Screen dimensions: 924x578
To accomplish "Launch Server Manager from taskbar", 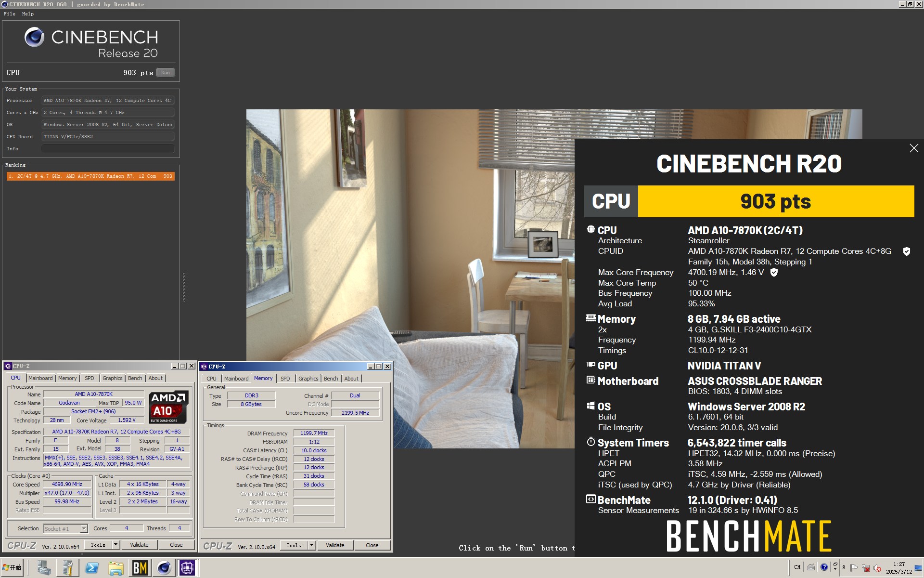I will [44, 568].
